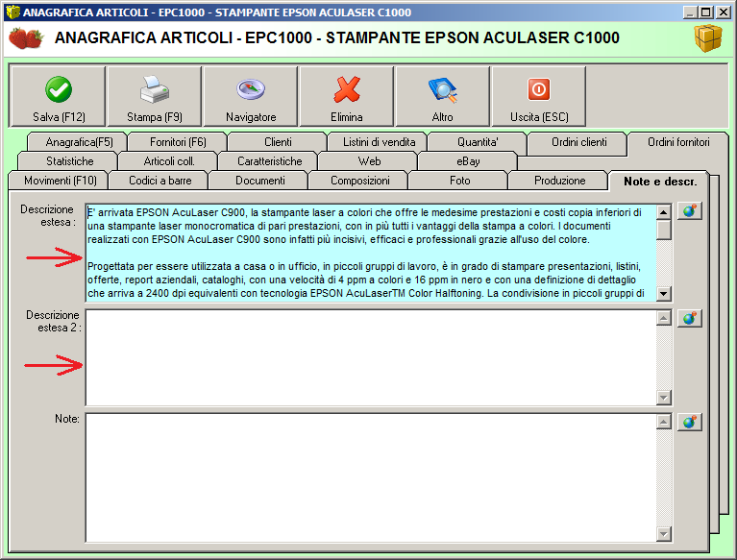
Task: Click inside the Descrizione estesa text area
Action: tap(371, 253)
